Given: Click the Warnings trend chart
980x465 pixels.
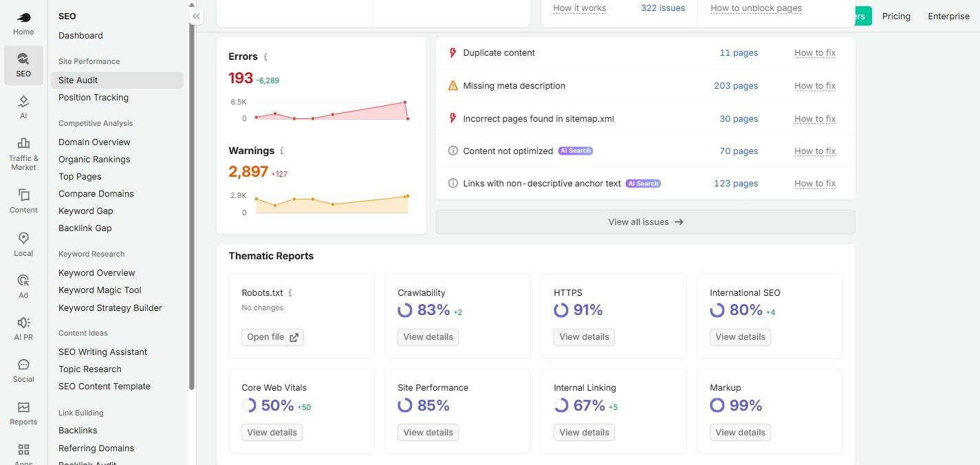Looking at the screenshot, I should click(331, 204).
